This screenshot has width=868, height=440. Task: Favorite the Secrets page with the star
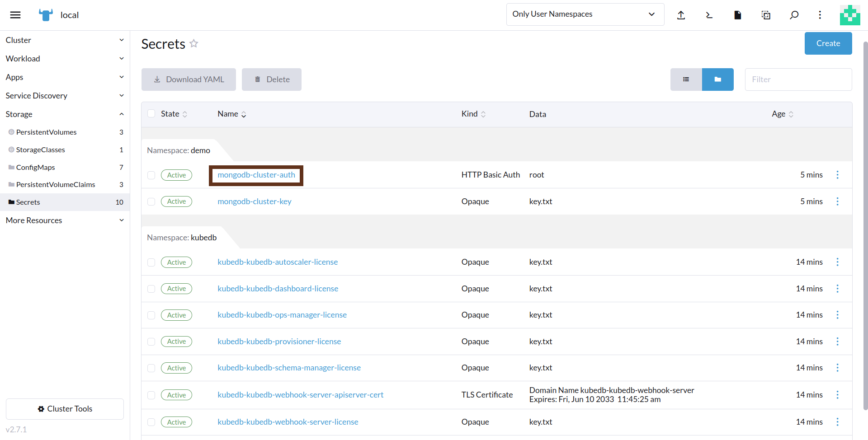pos(194,43)
